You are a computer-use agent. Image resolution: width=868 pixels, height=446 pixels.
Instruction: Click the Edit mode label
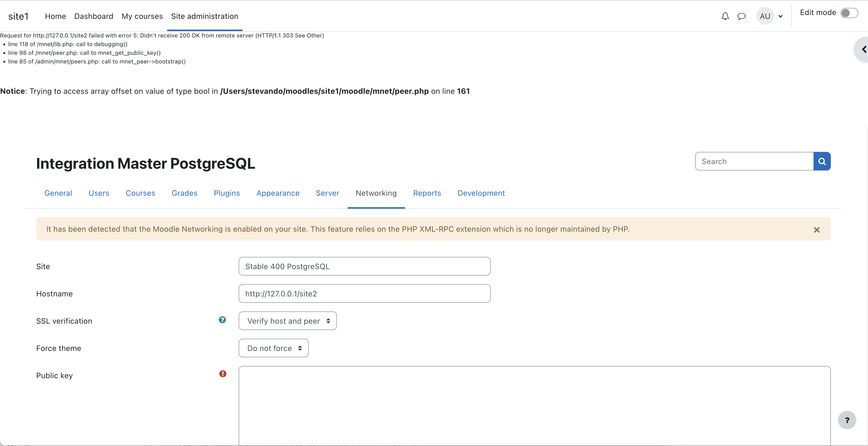(x=818, y=12)
